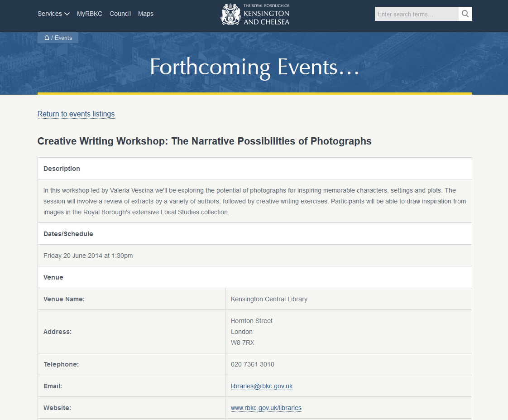Click the Kensington Central Library venue name
Viewport: 508px width, 420px height.
point(269,299)
